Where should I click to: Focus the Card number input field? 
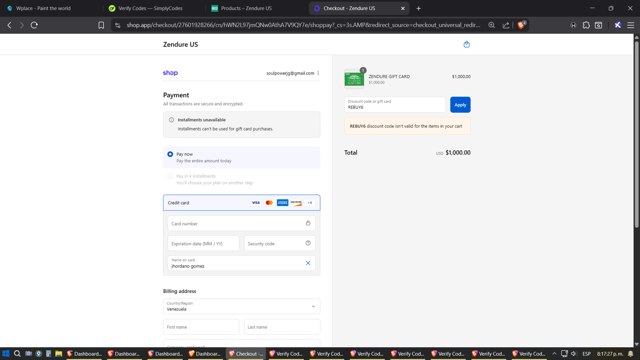(242, 223)
